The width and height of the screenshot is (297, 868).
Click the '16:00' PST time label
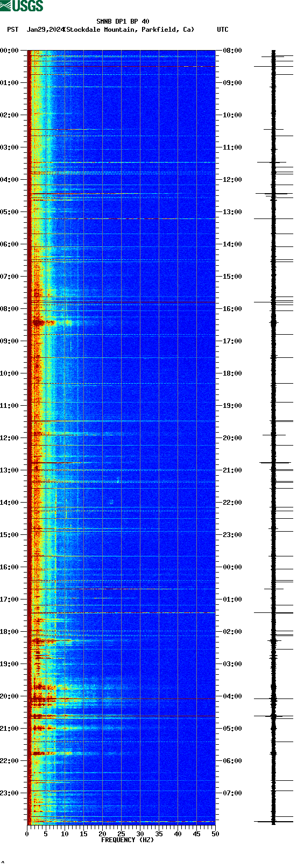pyautogui.click(x=9, y=567)
